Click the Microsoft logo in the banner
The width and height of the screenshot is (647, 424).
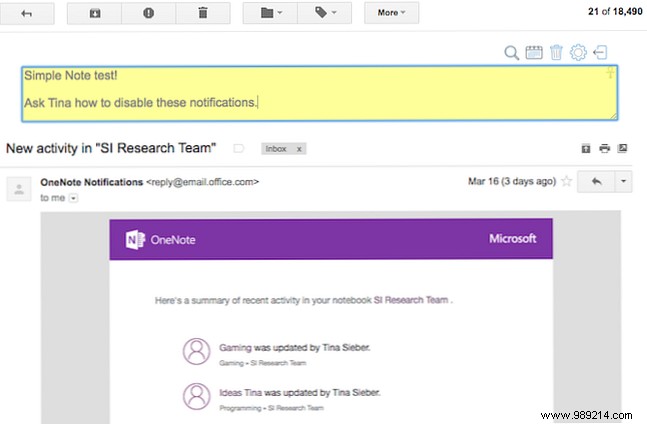(x=512, y=238)
